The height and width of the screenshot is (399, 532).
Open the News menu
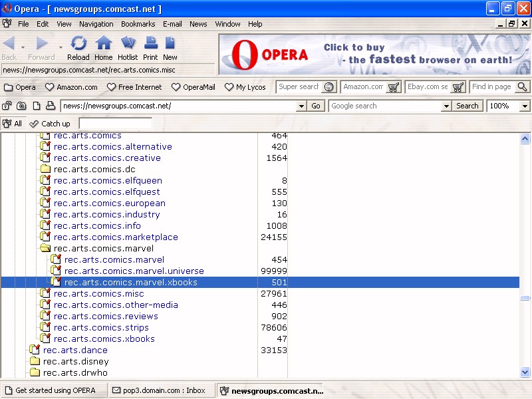[198, 24]
